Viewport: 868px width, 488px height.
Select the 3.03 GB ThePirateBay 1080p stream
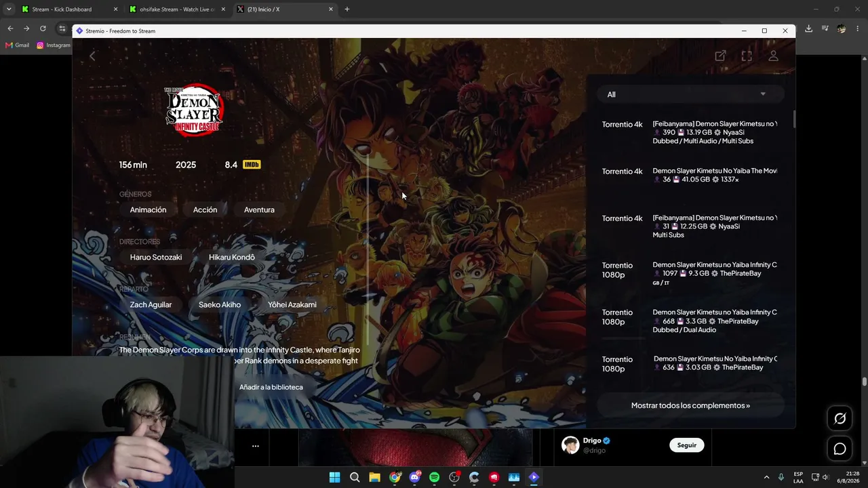coord(690,364)
